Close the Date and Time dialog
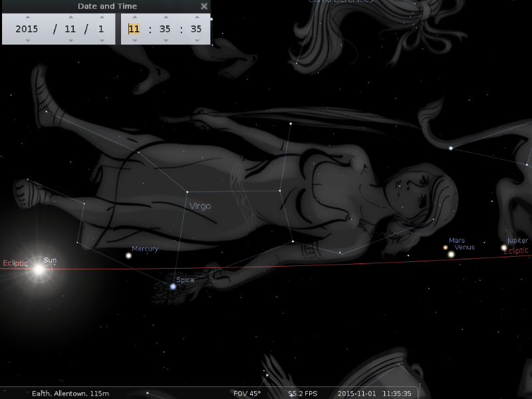This screenshot has height=399, width=532. (204, 6)
